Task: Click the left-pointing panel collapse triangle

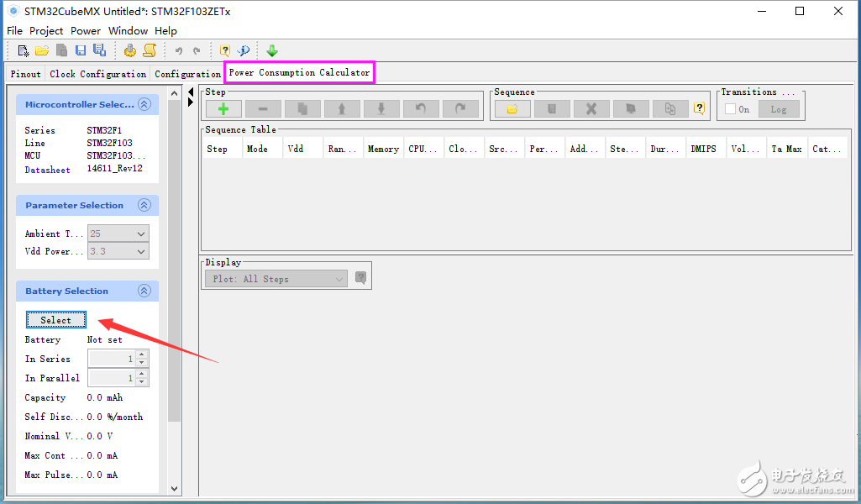Action: click(191, 92)
